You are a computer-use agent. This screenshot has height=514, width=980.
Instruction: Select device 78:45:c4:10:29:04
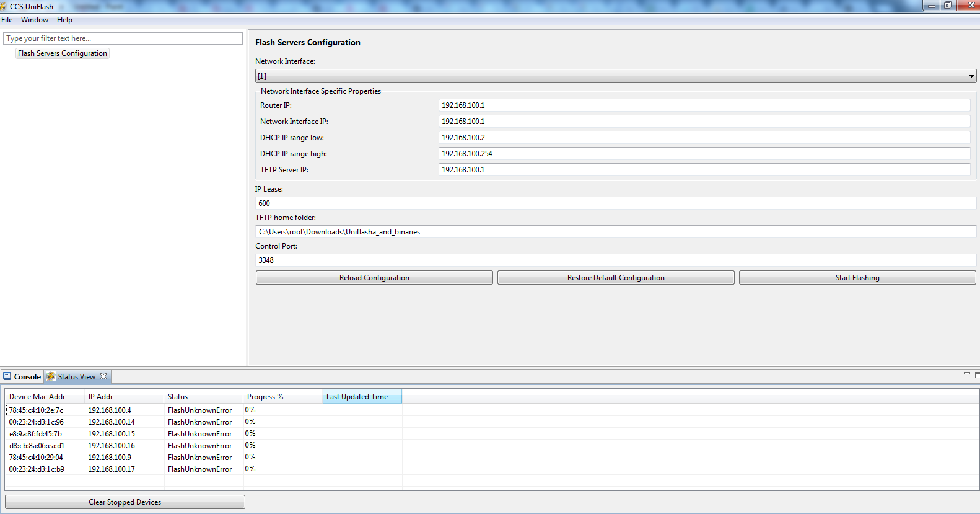point(36,458)
